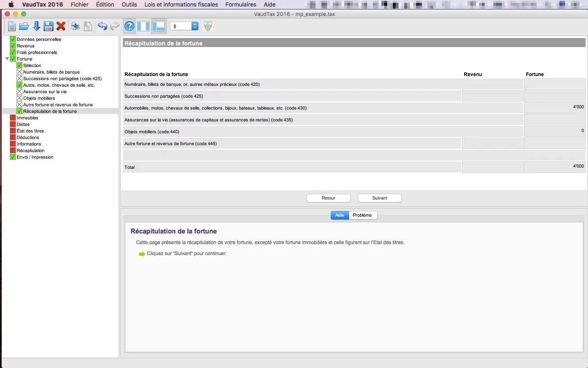Click the "Cliquez sur Suivant pour continuer" help text
Viewport: 588px width, 368px height.
tap(187, 254)
